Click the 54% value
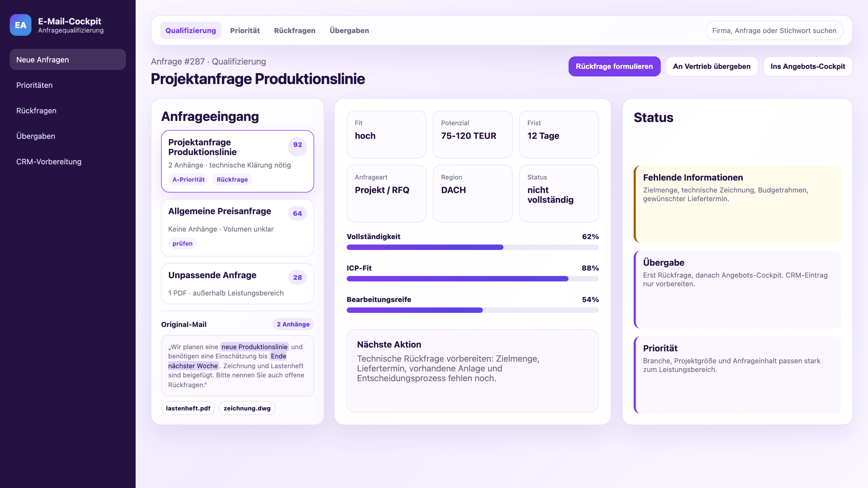 (x=590, y=300)
